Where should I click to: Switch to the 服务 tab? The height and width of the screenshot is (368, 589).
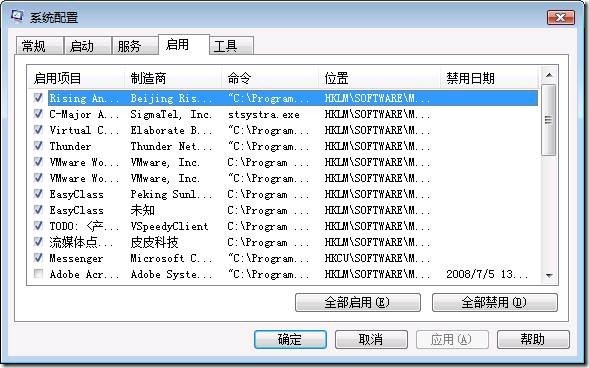tap(134, 46)
